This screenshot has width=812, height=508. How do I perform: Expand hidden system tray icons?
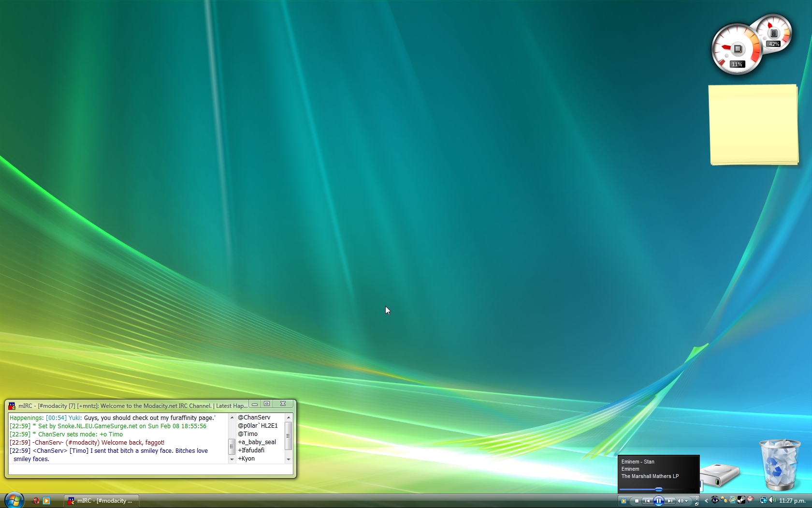point(706,501)
